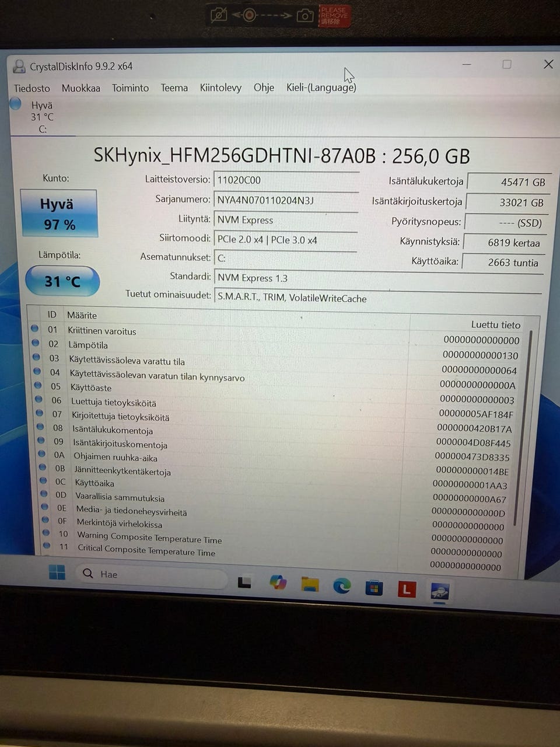Click the status dot for Vaarallisia sammutuksia
560x747 pixels.
click(x=44, y=494)
